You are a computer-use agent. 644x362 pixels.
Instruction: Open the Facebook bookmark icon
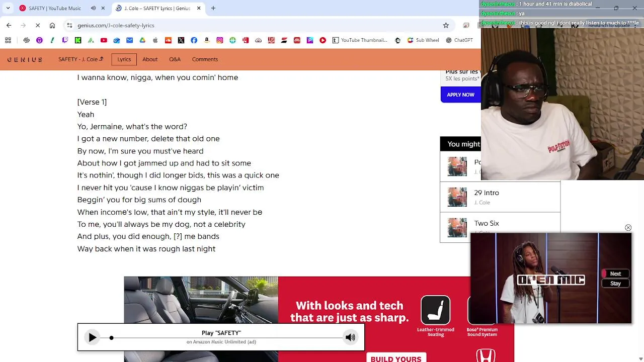[x=194, y=40]
